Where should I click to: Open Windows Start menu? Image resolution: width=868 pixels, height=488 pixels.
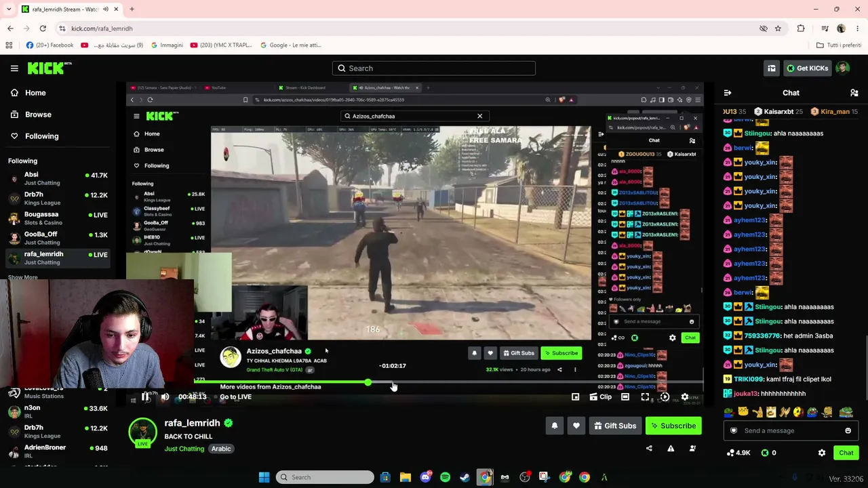264,477
